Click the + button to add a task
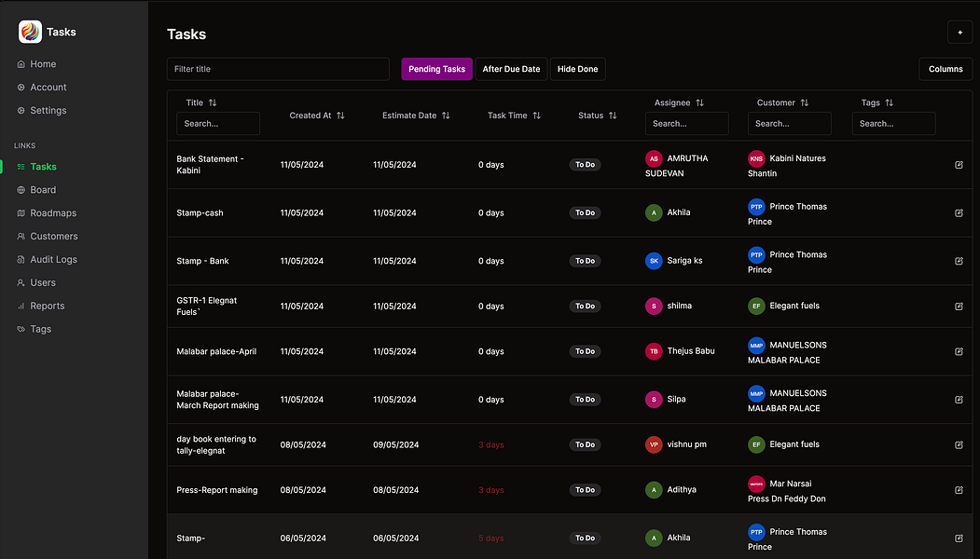 pyautogui.click(x=959, y=32)
